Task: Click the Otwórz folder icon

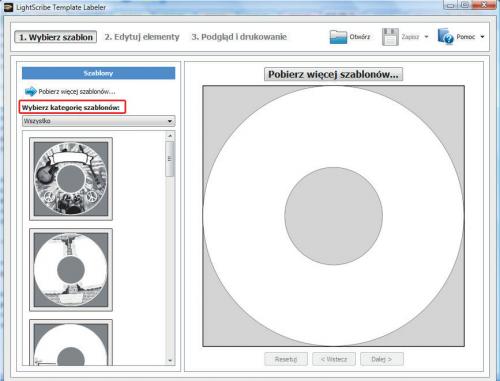Action: coord(338,37)
